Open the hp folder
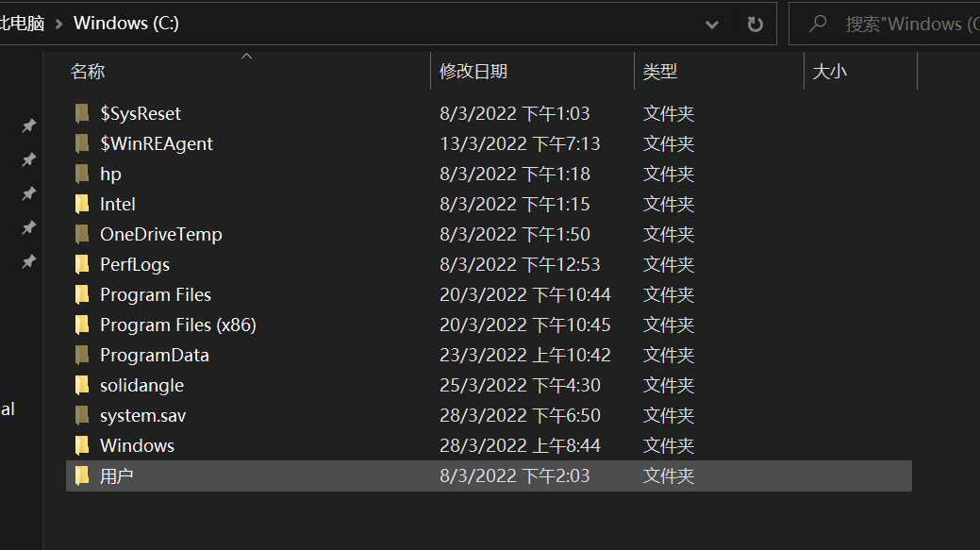Image resolution: width=980 pixels, height=550 pixels. click(x=109, y=174)
